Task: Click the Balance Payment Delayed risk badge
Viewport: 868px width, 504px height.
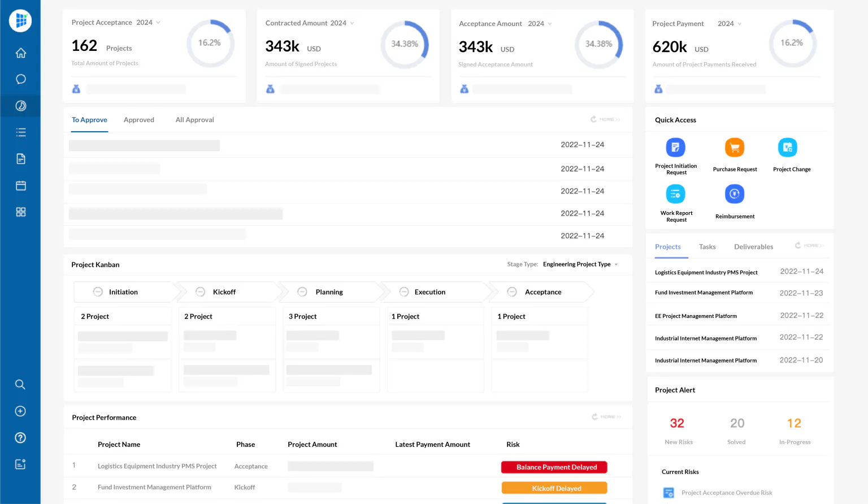Action: [x=554, y=467]
